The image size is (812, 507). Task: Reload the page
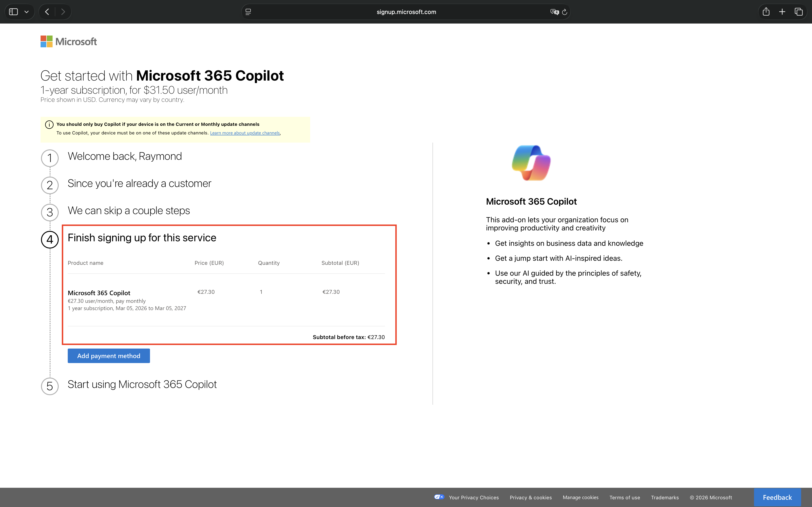click(x=565, y=12)
